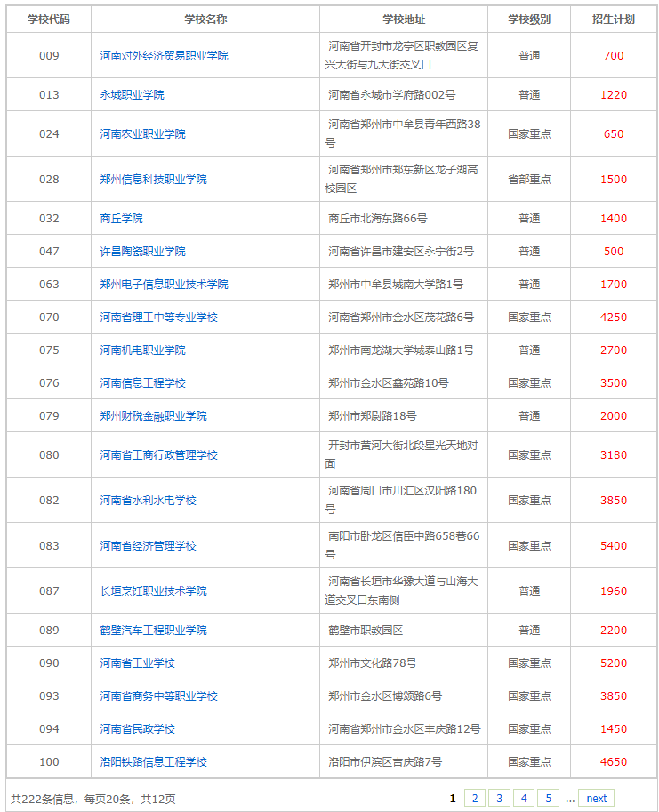Select the 郑州信息科技职业学院 link
Viewport: 659px width, 812px height.
[x=153, y=179]
